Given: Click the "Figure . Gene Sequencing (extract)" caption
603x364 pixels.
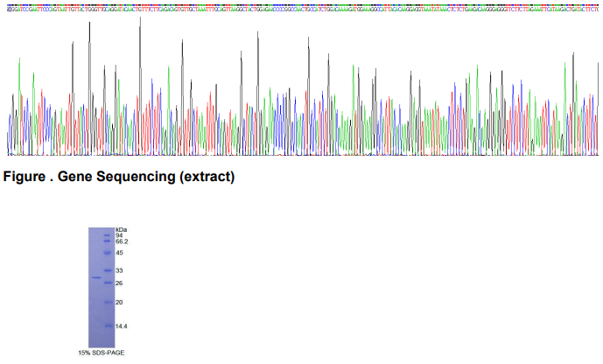Looking at the screenshot, I should click(x=119, y=178).
